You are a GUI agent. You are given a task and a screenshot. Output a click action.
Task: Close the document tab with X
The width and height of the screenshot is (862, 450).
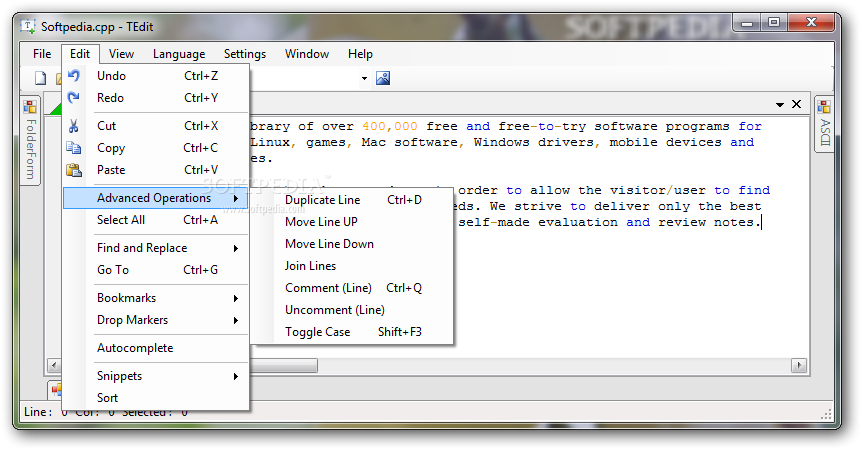796,104
